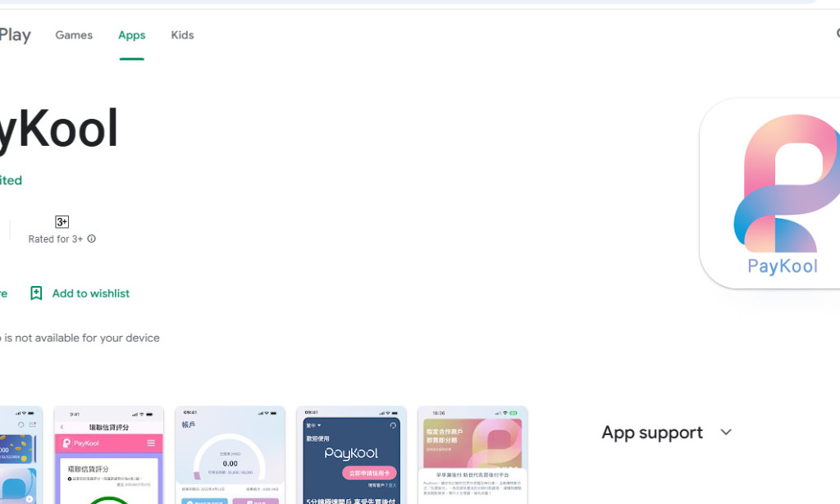
Task: Toggle the wishlist bookmark icon
Action: 36,293
